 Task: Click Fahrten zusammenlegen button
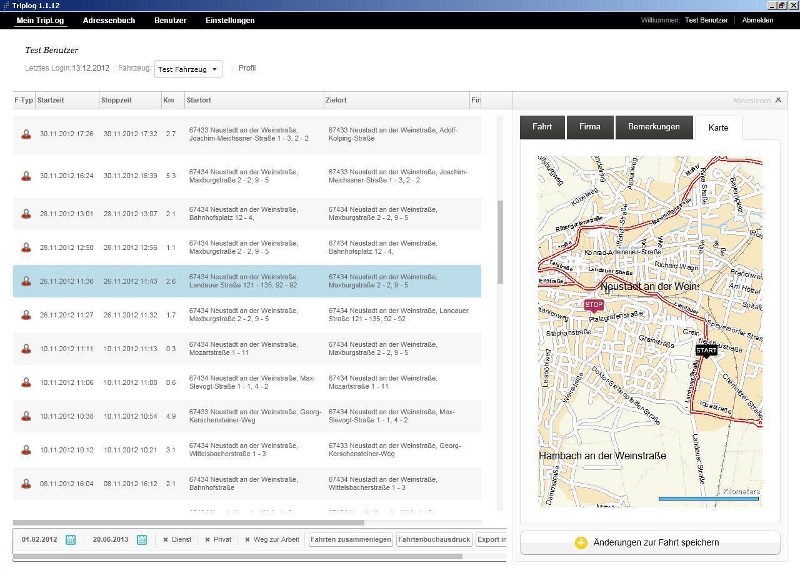[x=351, y=539]
